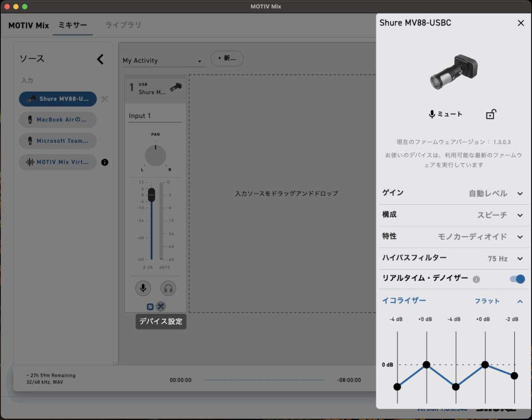Switch to the ライブラリ tab
The height and width of the screenshot is (420, 532).
(x=123, y=25)
